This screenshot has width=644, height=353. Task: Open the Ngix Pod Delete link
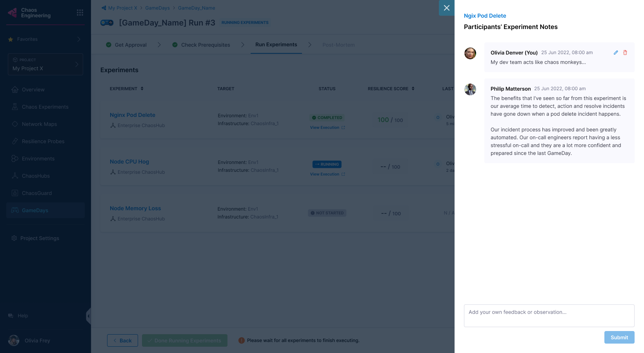(x=485, y=16)
